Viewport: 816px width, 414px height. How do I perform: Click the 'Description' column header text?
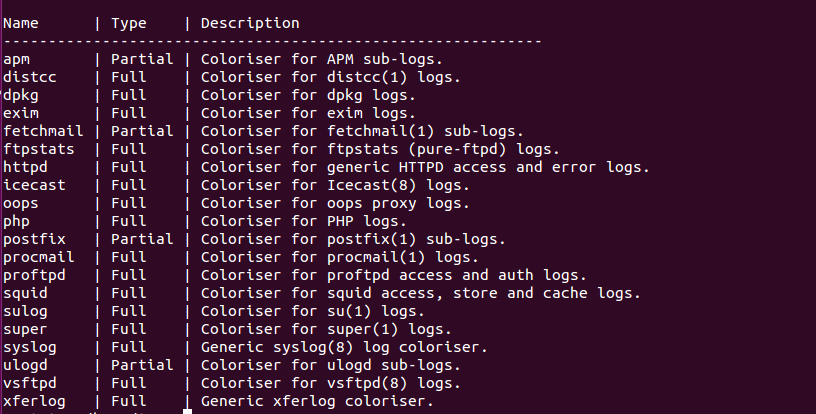tap(250, 23)
